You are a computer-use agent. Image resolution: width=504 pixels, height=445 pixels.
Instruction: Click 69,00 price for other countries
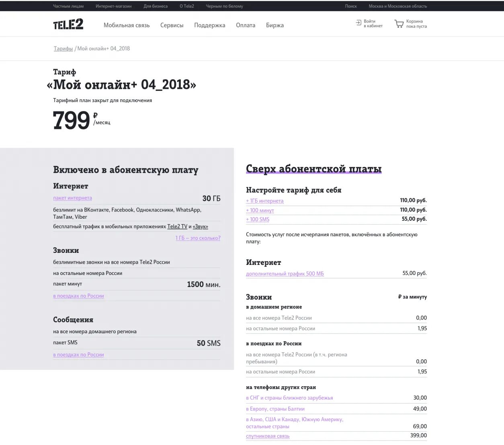(x=420, y=426)
